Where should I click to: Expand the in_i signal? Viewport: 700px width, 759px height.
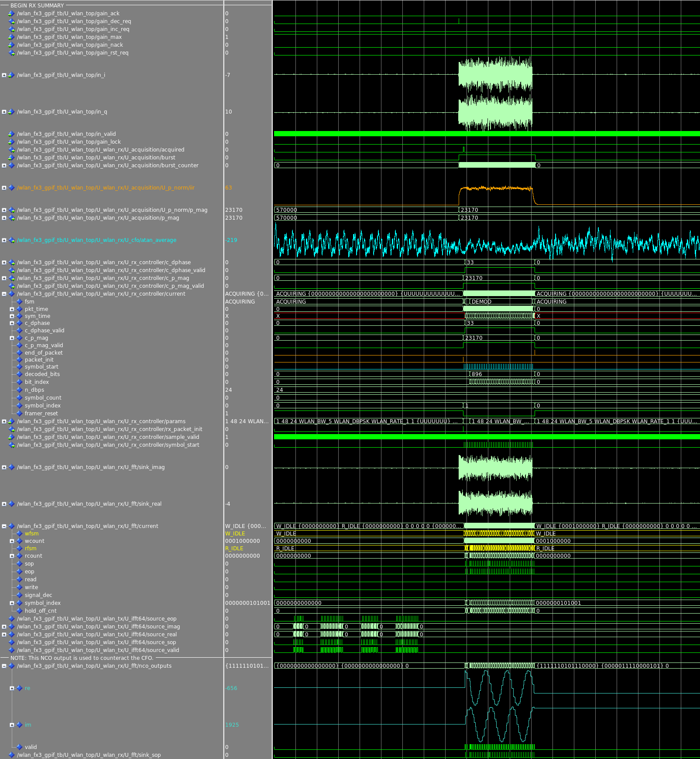(4, 75)
